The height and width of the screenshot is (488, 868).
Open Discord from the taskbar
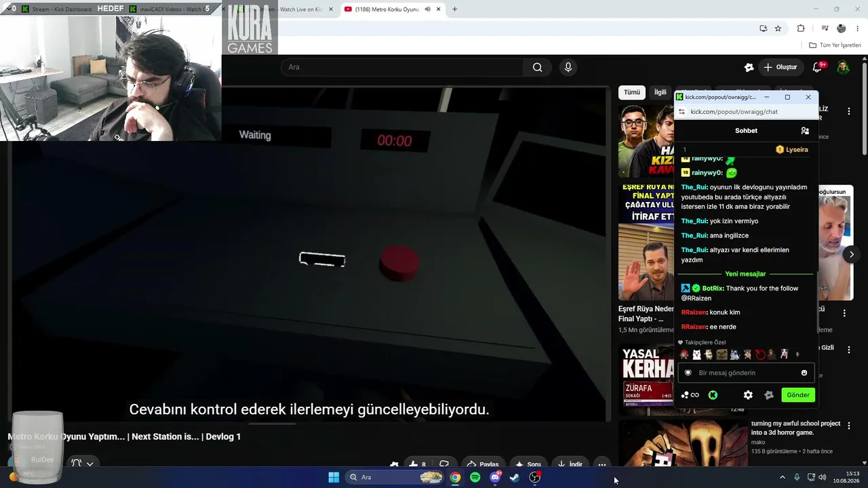pos(495,477)
